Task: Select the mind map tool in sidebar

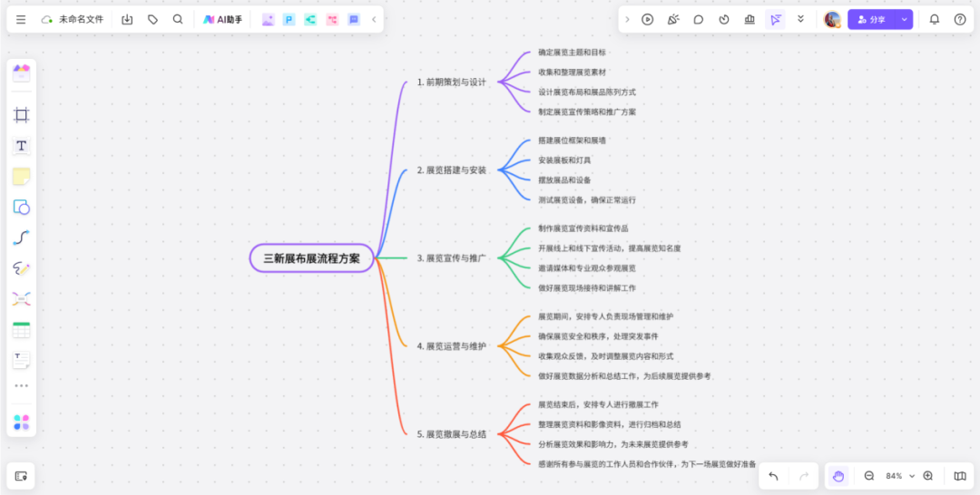Action: pos(21,299)
